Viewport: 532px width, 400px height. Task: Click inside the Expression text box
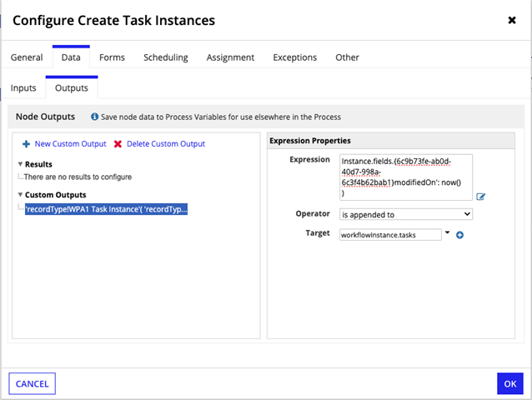click(x=406, y=177)
